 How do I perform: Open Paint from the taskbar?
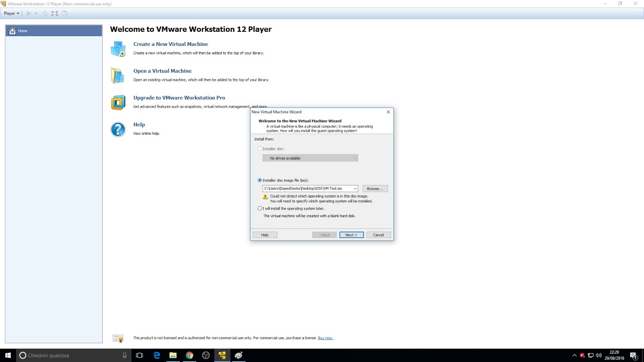pyautogui.click(x=239, y=355)
